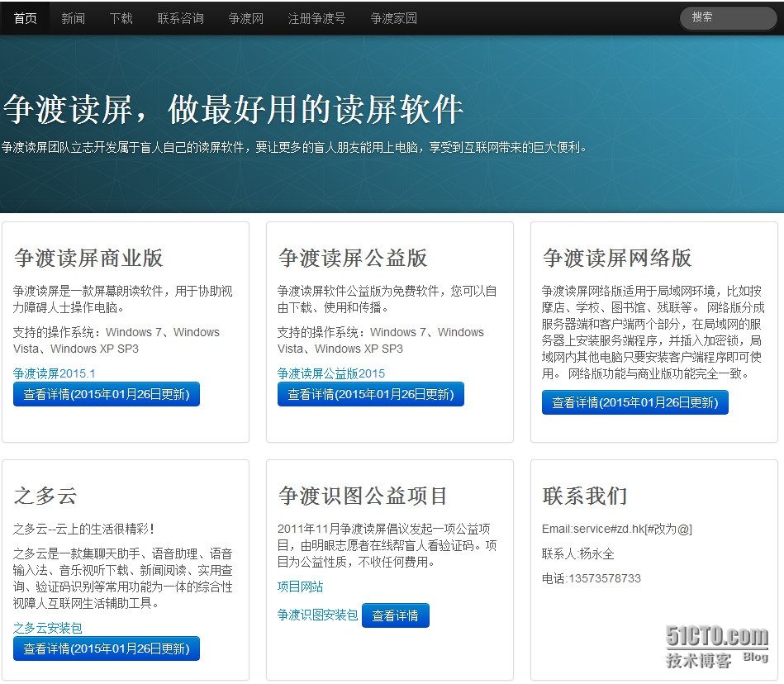Open the 争渡识图安装包 link
The height and width of the screenshot is (684, 784).
pyautogui.click(x=317, y=615)
